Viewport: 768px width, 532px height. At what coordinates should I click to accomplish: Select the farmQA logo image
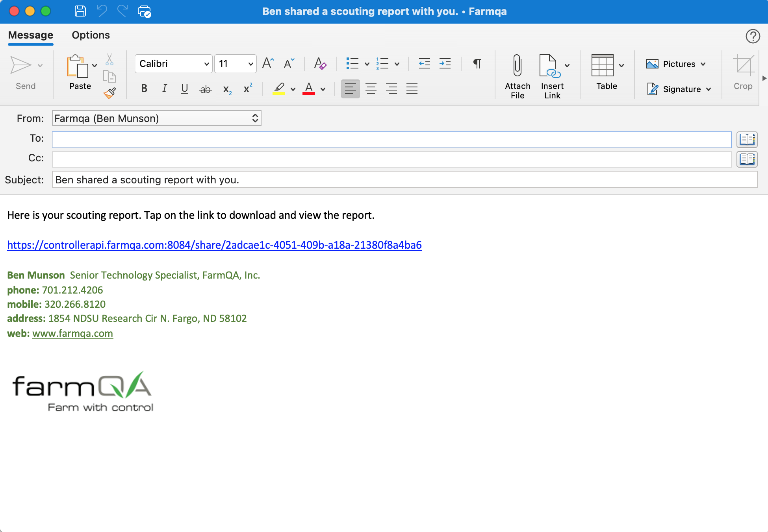[x=83, y=392]
